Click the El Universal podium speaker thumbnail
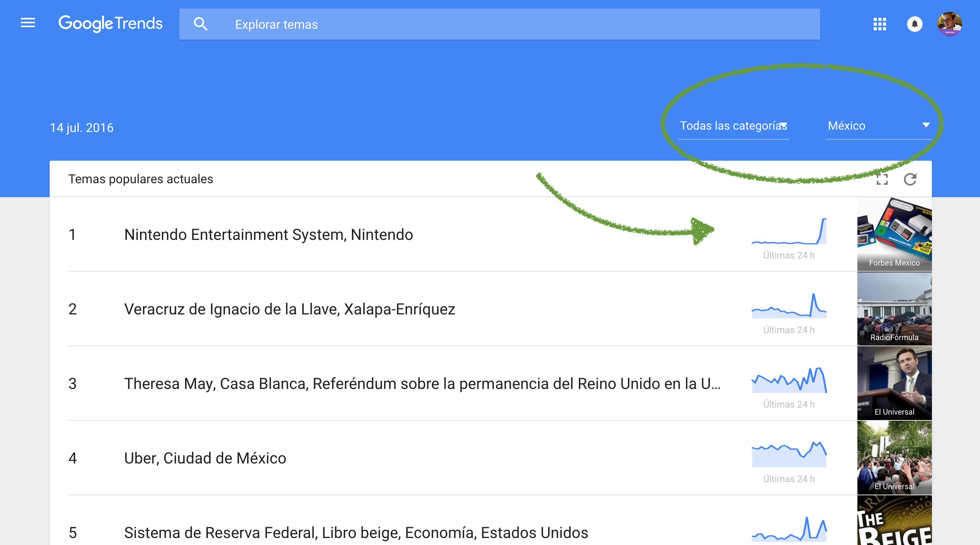This screenshot has width=980, height=545. pyautogui.click(x=895, y=384)
